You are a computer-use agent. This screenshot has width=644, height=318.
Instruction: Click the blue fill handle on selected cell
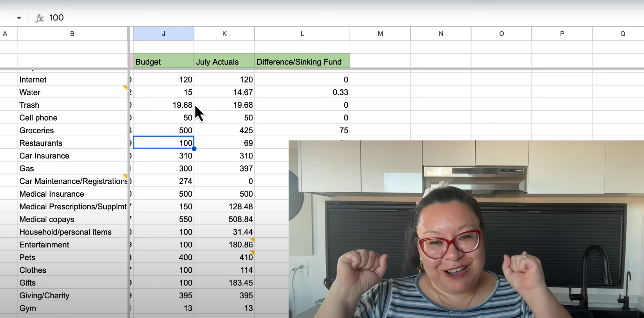[194, 149]
